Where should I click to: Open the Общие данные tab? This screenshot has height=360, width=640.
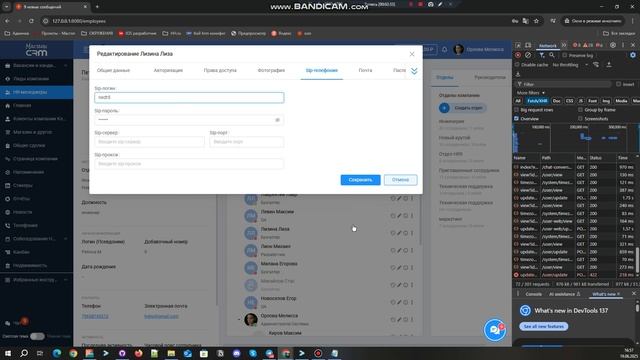click(113, 70)
